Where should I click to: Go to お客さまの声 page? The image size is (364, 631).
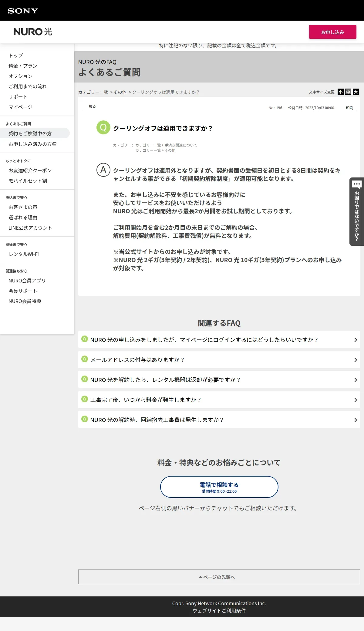(23, 207)
